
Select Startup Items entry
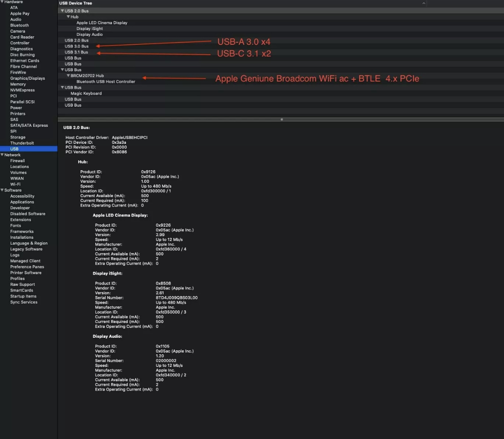pyautogui.click(x=23, y=296)
